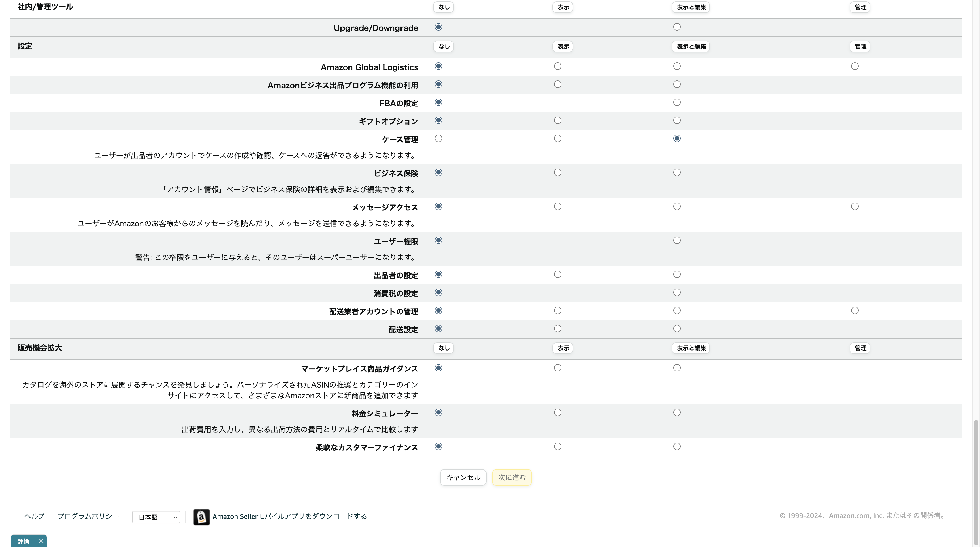Select 管理 for Amazon Global Logistics

click(x=855, y=66)
